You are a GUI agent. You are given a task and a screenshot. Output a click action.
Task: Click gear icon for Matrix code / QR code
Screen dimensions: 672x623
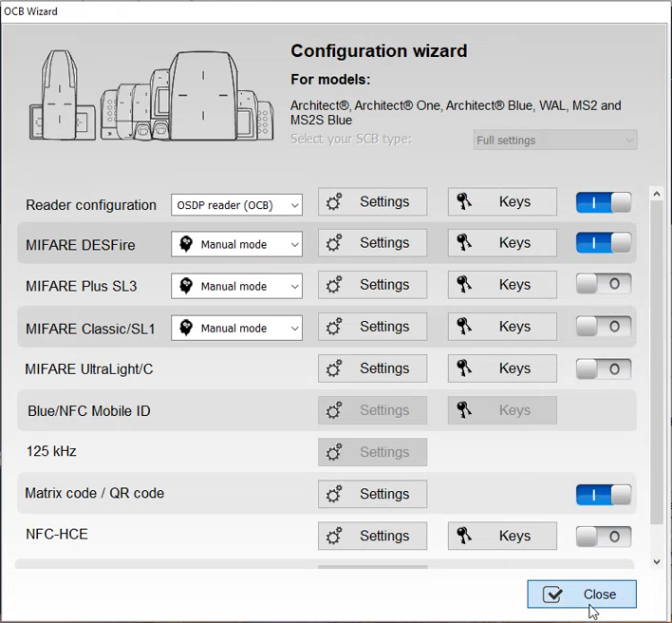334,494
